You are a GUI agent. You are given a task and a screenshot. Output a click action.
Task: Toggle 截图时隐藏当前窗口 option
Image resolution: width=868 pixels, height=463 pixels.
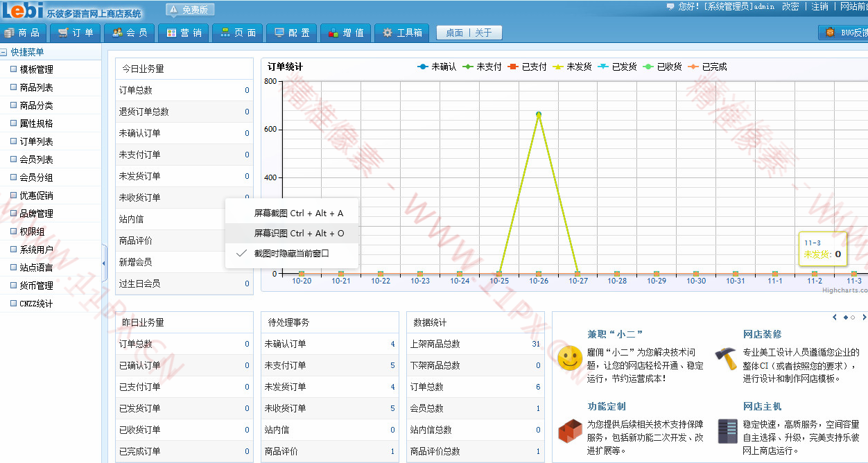point(292,253)
